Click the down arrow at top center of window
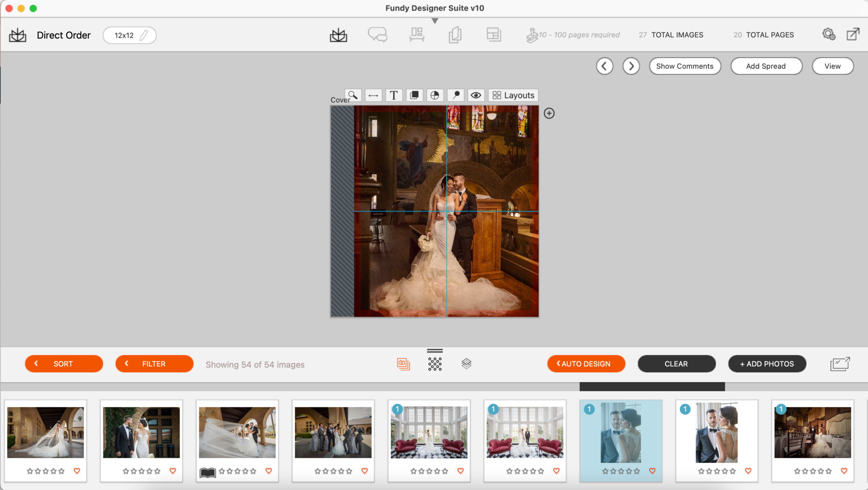This screenshot has height=490, width=868. [435, 20]
